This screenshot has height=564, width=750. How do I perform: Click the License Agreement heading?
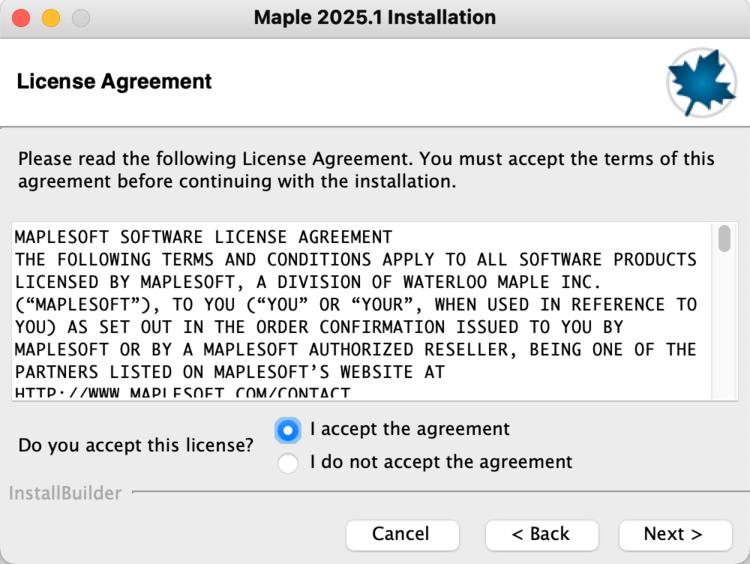tap(115, 82)
